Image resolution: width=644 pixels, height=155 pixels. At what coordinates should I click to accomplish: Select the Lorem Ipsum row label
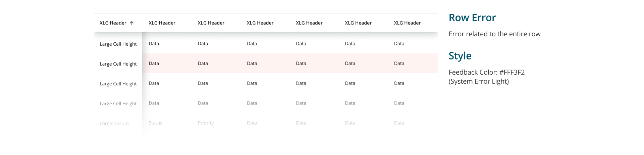(114, 123)
